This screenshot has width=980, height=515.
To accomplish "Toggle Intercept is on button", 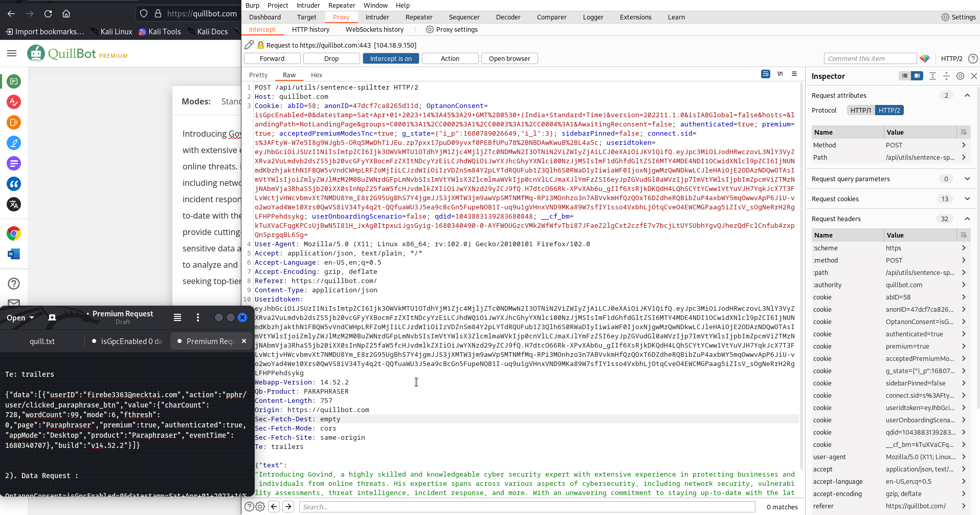I will pyautogui.click(x=391, y=58).
